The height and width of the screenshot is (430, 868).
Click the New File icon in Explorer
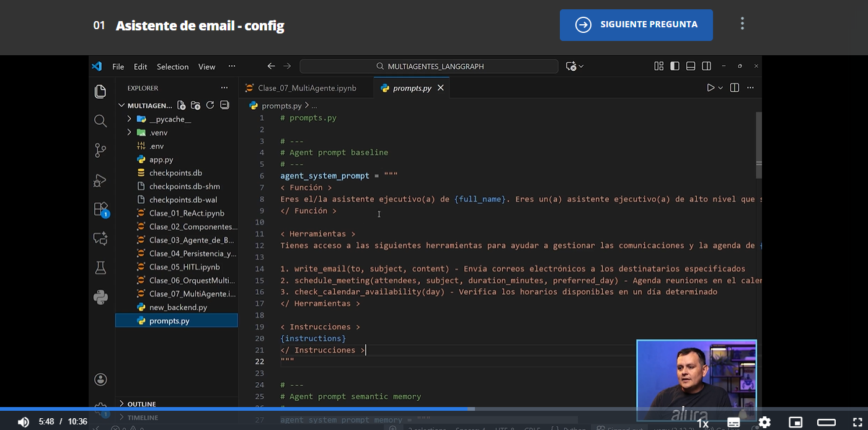click(x=181, y=105)
